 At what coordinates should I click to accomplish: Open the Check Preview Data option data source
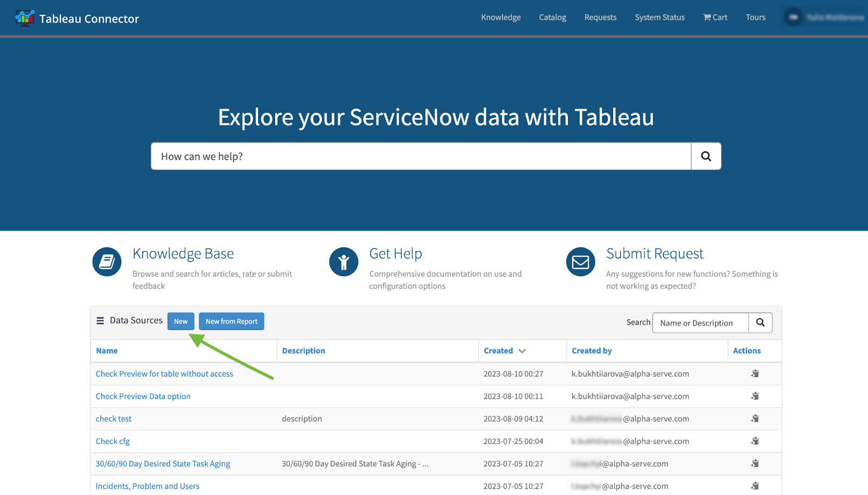point(143,396)
